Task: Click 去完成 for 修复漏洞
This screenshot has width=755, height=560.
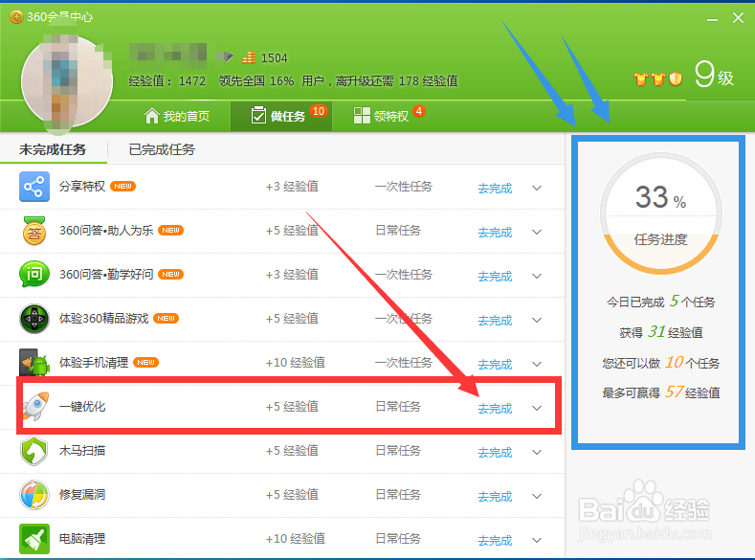Action: [495, 497]
